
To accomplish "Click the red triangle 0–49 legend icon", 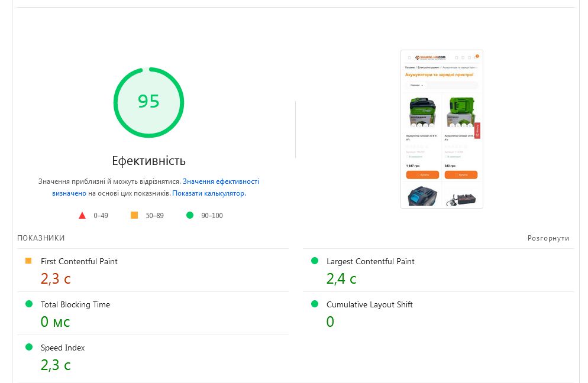I will coord(82,215).
